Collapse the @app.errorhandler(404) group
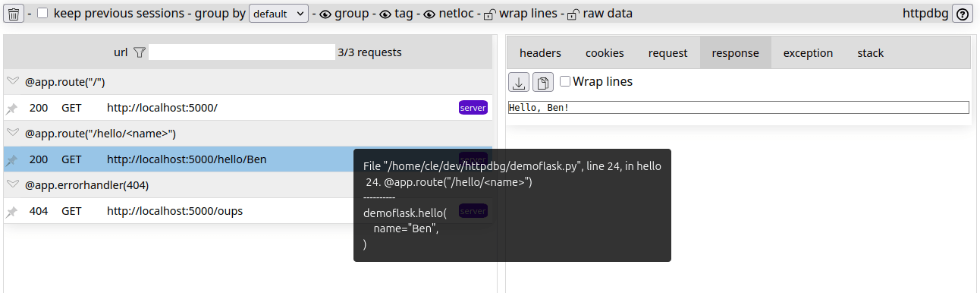This screenshot has width=980, height=293. 13,184
